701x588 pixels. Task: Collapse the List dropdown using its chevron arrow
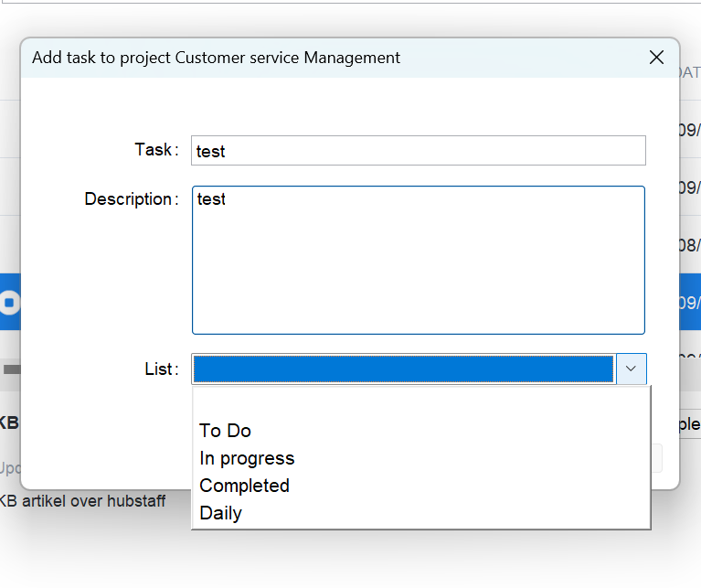[631, 369]
